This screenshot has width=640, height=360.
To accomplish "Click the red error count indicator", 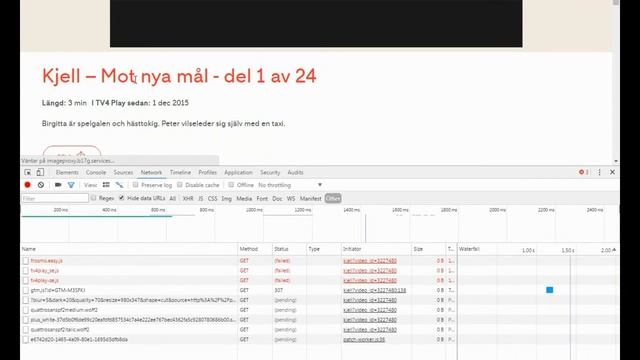I will [584, 172].
